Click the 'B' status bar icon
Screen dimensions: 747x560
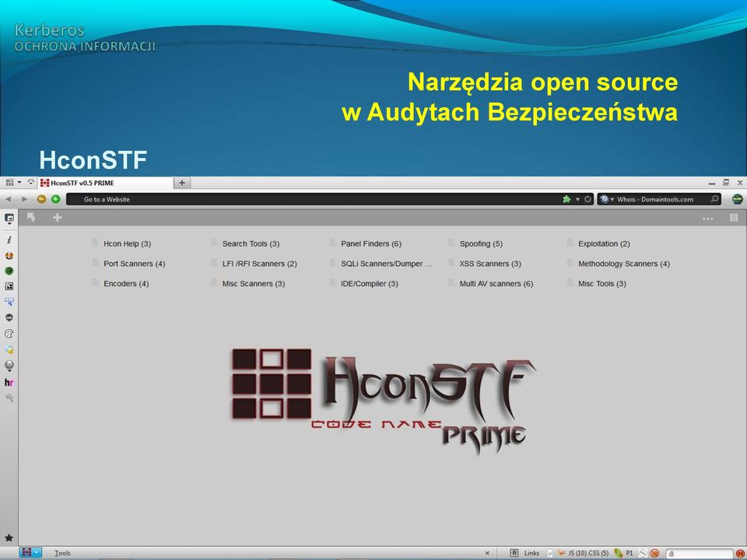pyautogui.click(x=514, y=553)
